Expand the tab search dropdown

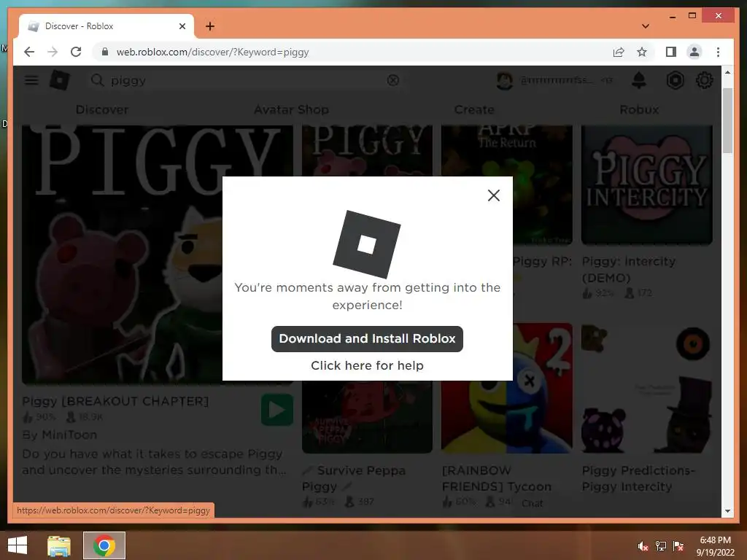click(x=646, y=26)
